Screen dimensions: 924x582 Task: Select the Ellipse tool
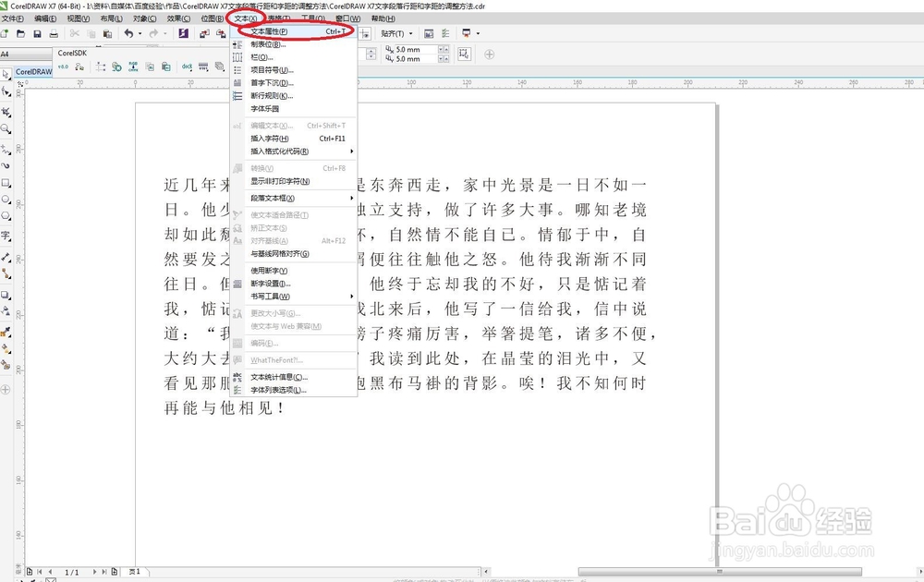point(6,200)
